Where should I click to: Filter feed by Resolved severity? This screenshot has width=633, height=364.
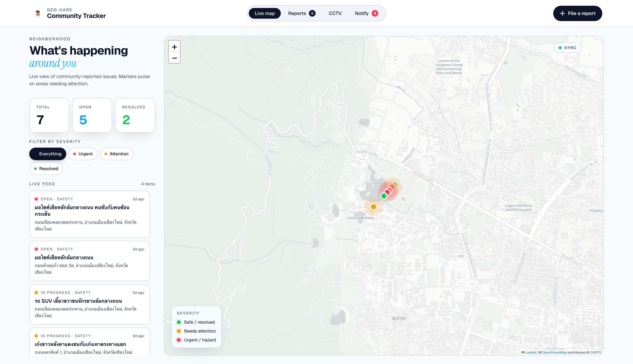pos(46,169)
